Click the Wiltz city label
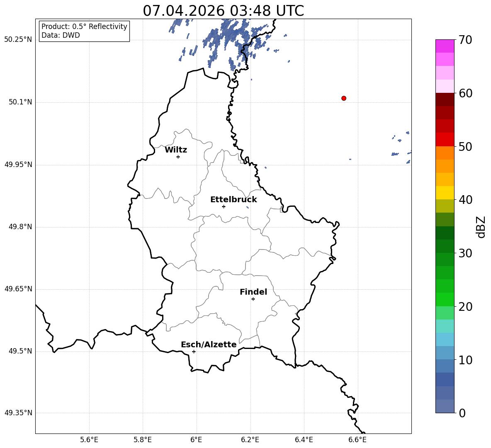The image size is (491, 448). [176, 150]
